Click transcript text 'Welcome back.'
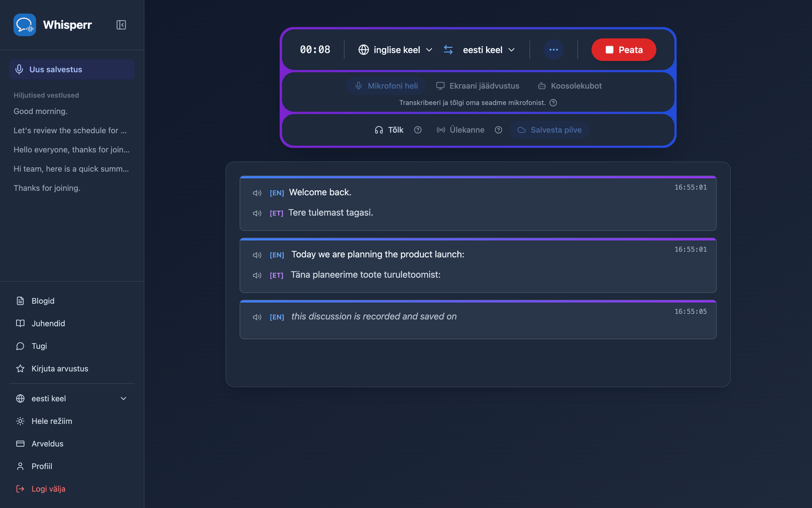Viewport: 812px width, 508px height. point(320,193)
